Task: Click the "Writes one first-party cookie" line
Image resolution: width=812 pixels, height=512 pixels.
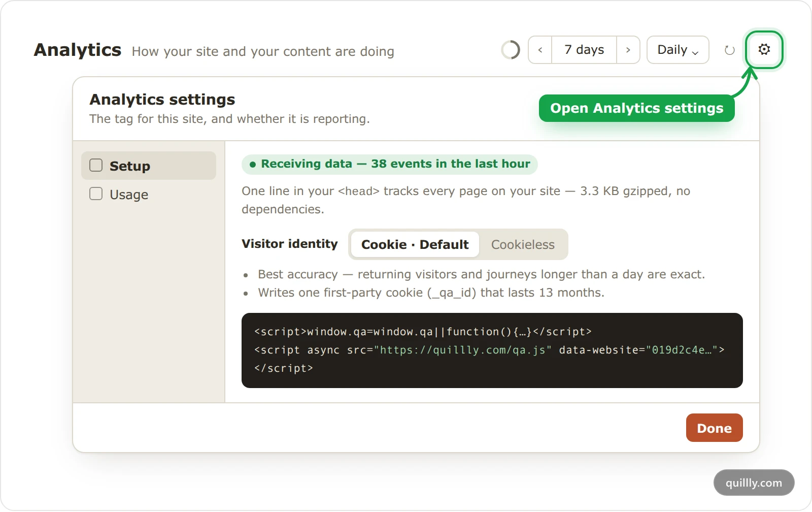Action: click(431, 293)
